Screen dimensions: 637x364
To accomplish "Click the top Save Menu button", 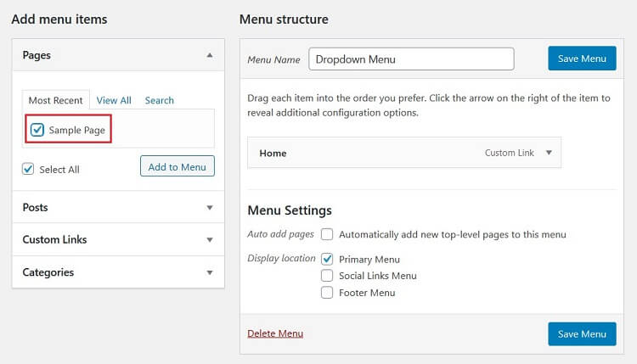I will [x=582, y=59].
